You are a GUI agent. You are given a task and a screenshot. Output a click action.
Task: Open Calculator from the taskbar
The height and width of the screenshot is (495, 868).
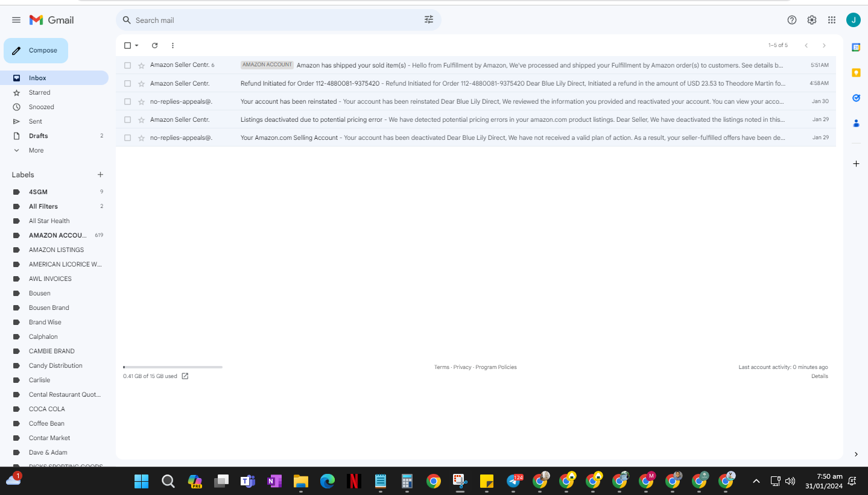pyautogui.click(x=407, y=481)
